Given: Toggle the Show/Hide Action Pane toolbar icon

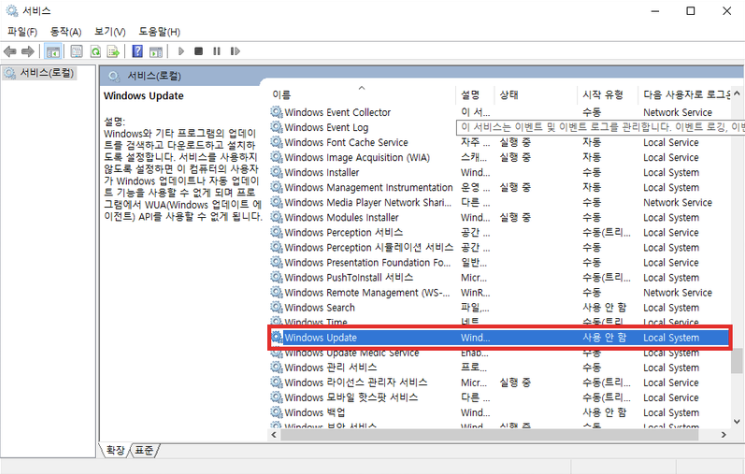Looking at the screenshot, I should [156, 51].
